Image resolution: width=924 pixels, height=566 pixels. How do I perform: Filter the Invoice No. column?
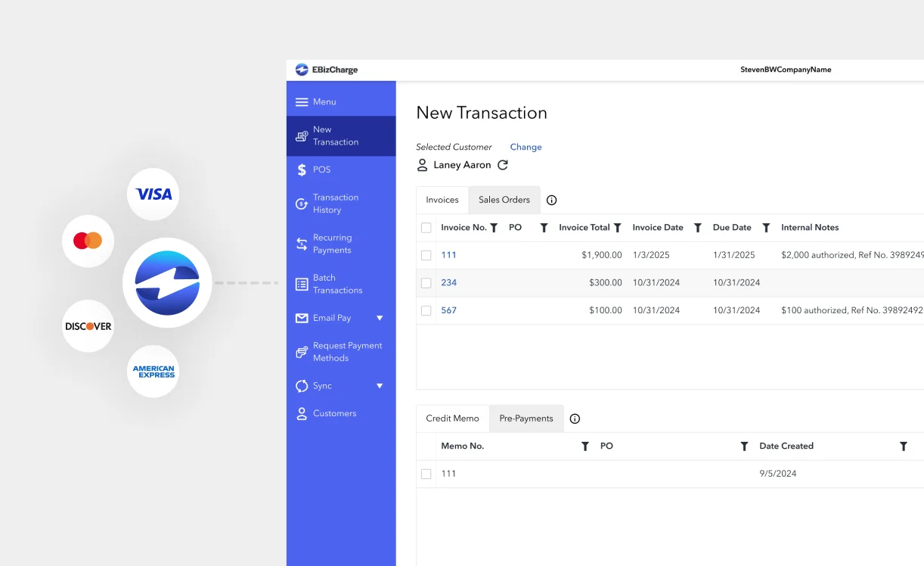point(494,228)
